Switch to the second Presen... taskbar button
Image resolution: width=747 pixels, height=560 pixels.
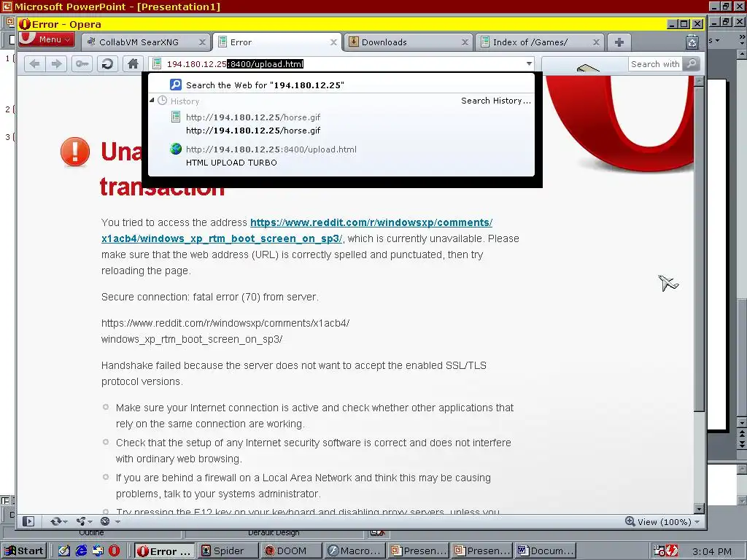pos(481,551)
